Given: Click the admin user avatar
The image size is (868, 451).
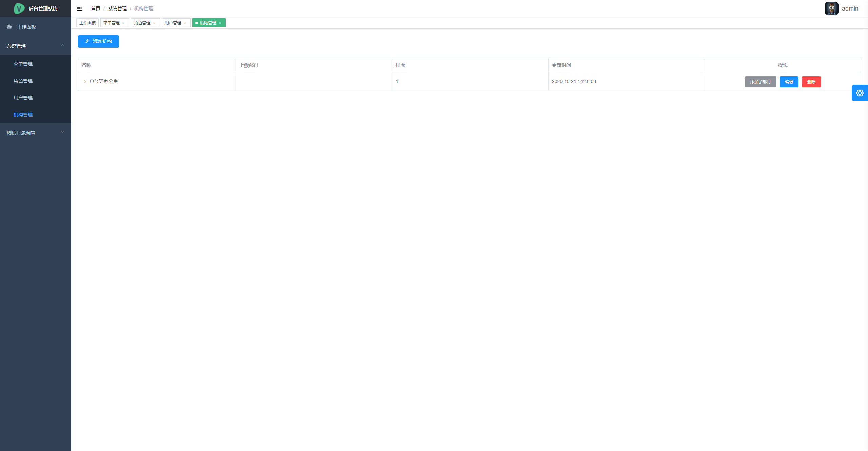Looking at the screenshot, I should [x=831, y=8].
